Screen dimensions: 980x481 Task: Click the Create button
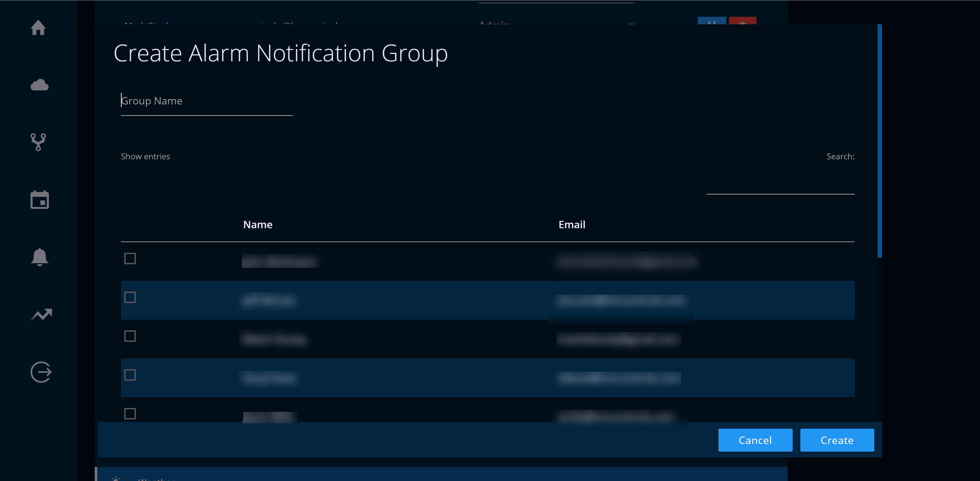(837, 440)
